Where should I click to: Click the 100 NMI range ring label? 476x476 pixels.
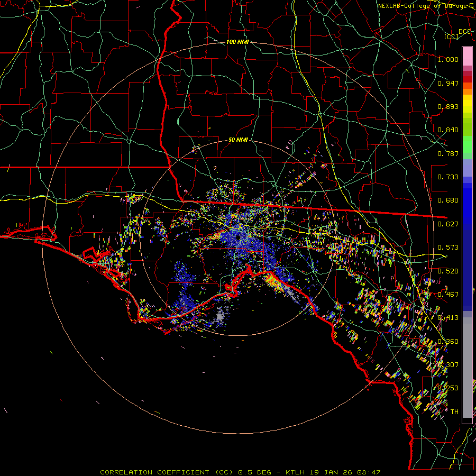point(237,42)
